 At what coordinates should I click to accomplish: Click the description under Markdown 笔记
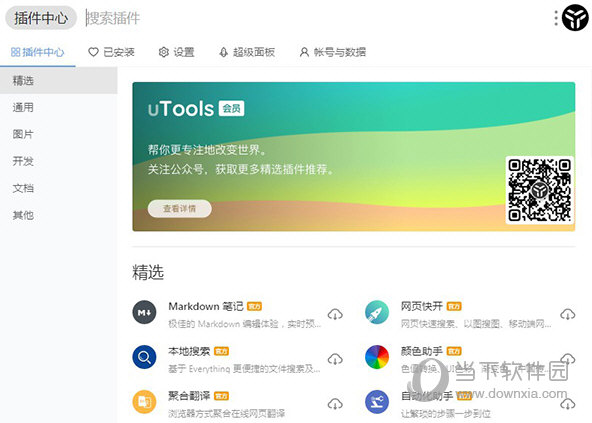[x=245, y=324]
